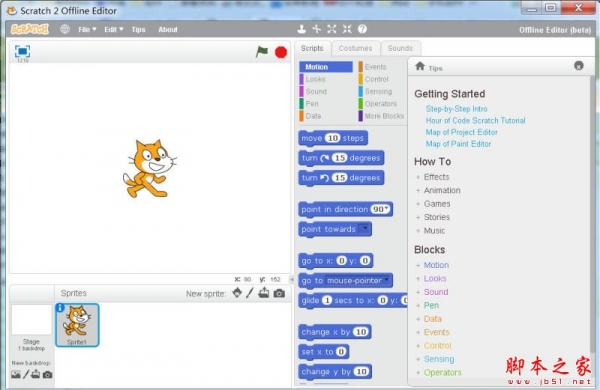The height and width of the screenshot is (390, 600).
Task: Click steps value in move block
Action: tap(333, 138)
